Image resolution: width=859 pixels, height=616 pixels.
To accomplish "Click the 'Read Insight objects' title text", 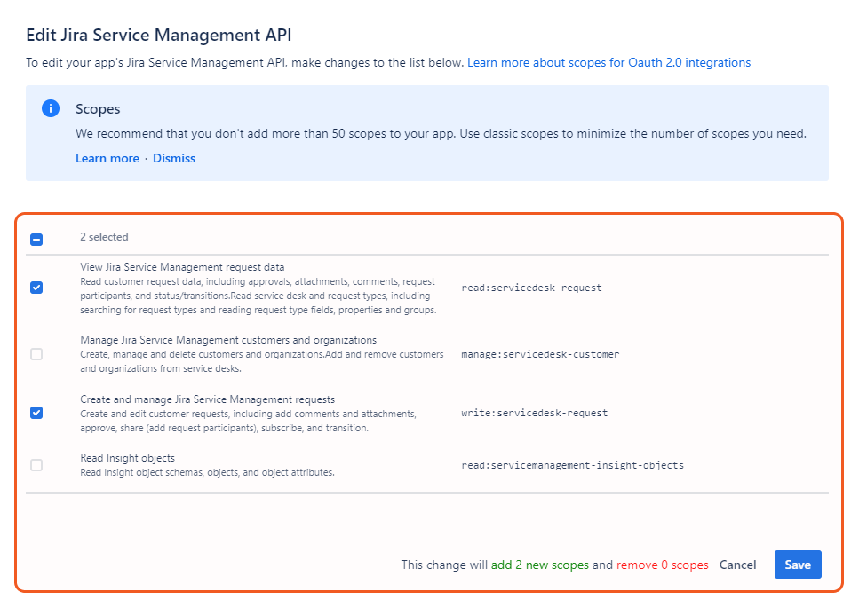I will [x=127, y=458].
